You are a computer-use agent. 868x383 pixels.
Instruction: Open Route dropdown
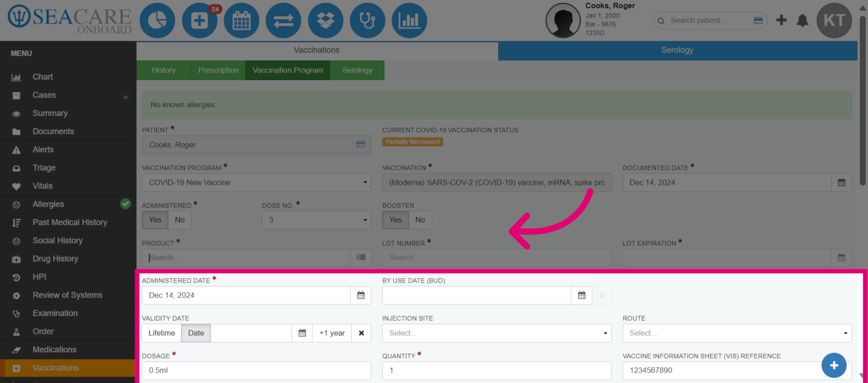(x=737, y=333)
